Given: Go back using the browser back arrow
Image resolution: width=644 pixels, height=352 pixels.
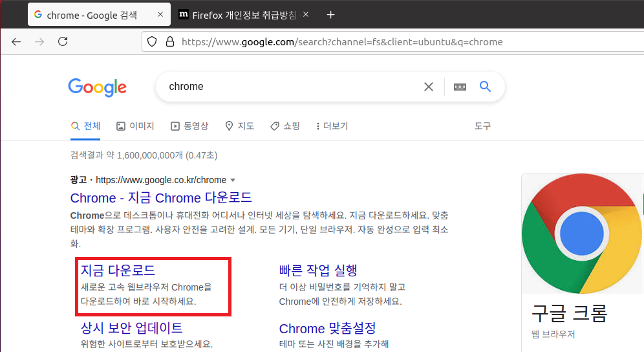Looking at the screenshot, I should (x=16, y=41).
